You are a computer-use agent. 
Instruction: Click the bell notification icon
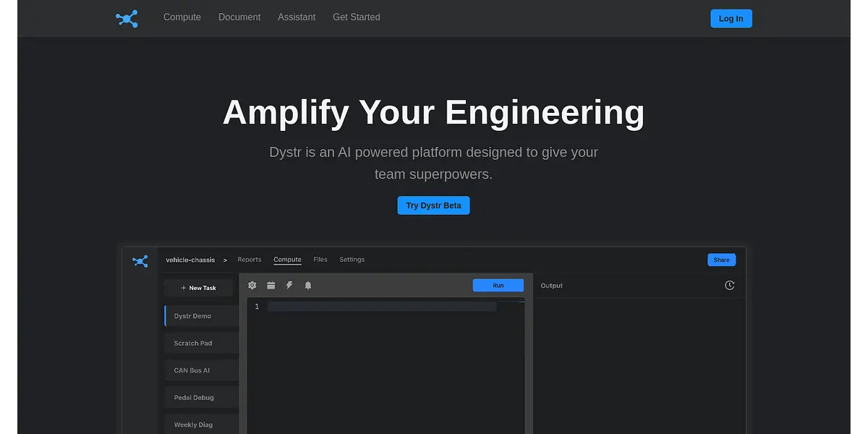(308, 286)
